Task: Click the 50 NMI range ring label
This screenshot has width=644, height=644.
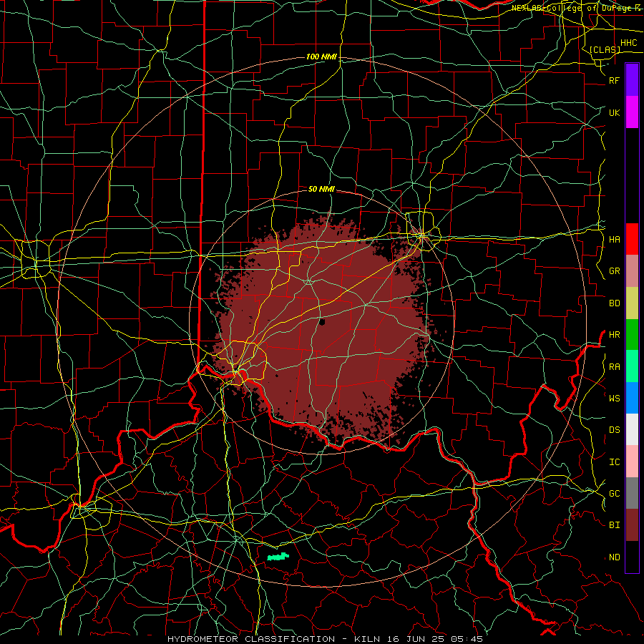Action: pos(321,189)
